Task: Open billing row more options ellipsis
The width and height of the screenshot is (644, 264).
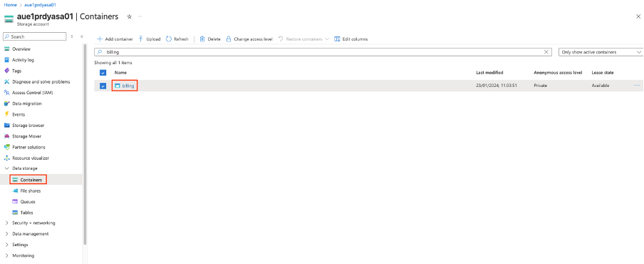Action: (x=637, y=86)
